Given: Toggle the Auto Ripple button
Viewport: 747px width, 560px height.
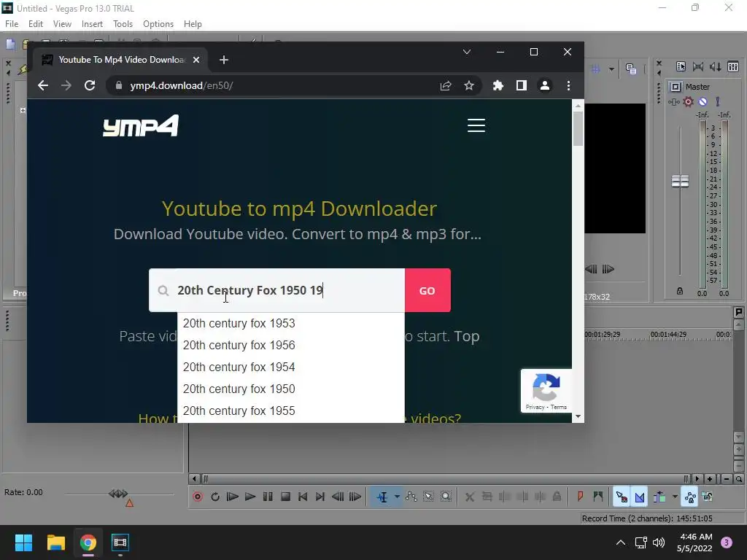Looking at the screenshot, I should click(x=659, y=497).
